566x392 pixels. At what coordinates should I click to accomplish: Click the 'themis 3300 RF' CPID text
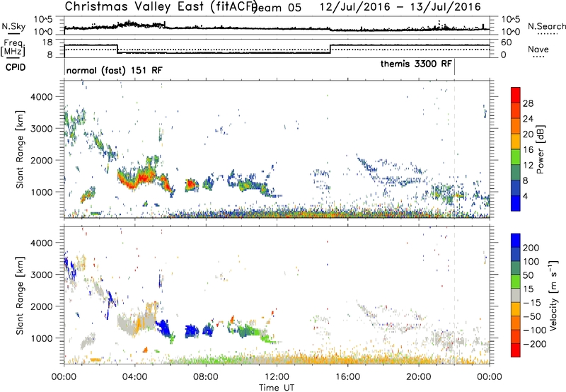416,64
